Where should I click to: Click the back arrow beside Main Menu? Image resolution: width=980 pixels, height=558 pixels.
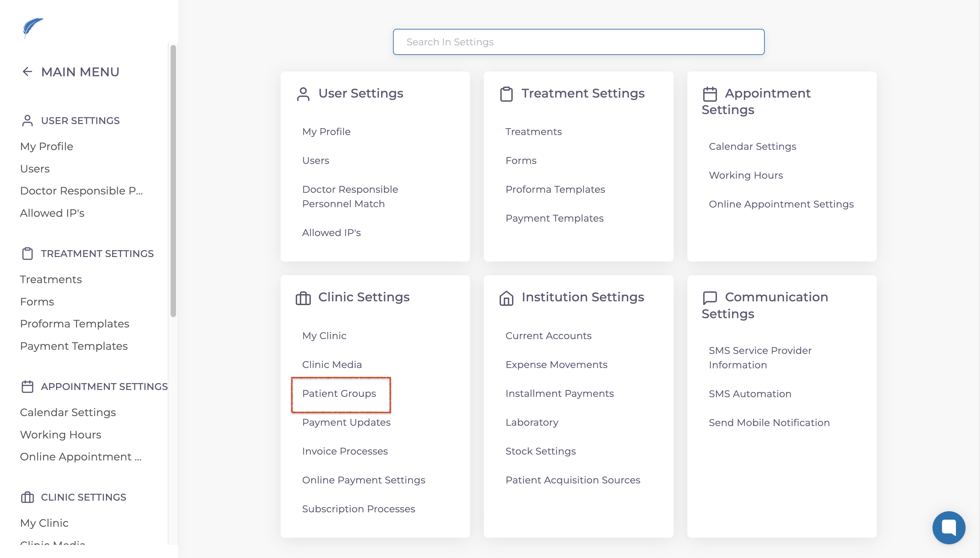tap(27, 72)
